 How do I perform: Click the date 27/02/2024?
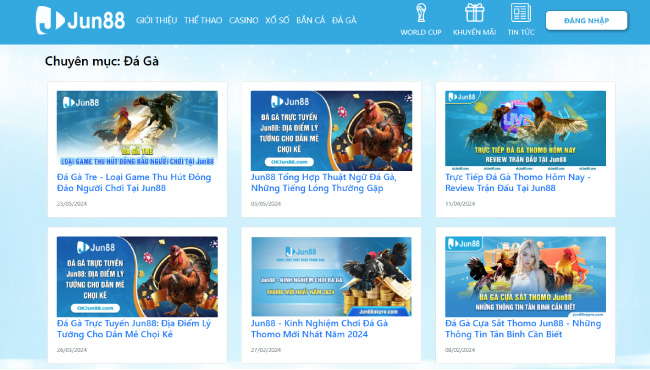266,350
